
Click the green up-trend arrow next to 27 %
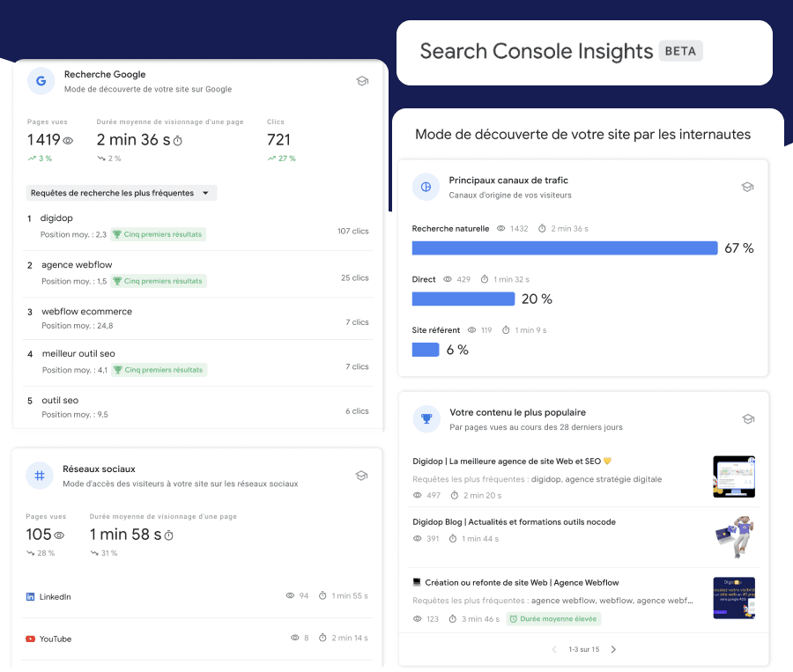click(271, 159)
